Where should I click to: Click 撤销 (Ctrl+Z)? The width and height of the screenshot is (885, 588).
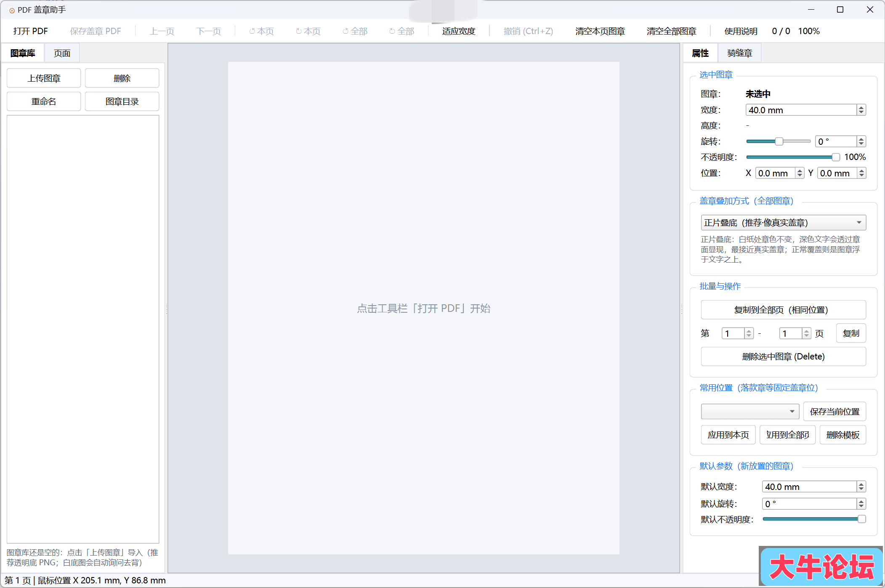pyautogui.click(x=528, y=31)
